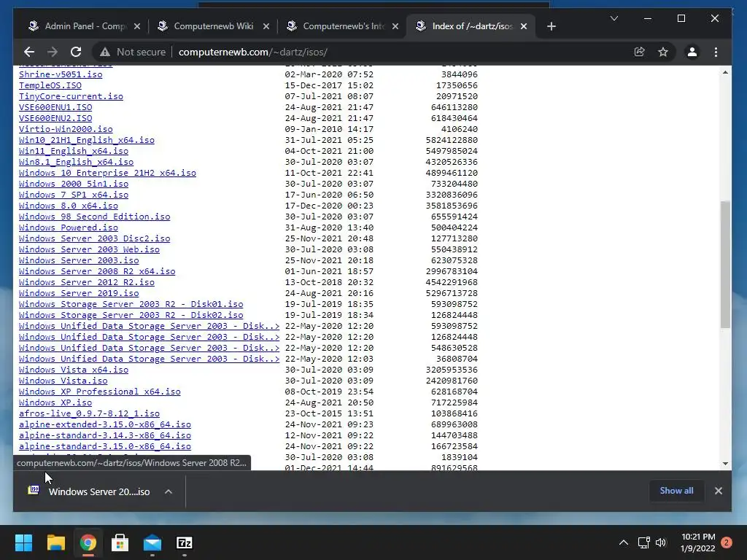Open alpine-standard-3.14.3-x86_64.iso link
Screen dimensions: 747x560
[x=105, y=436]
